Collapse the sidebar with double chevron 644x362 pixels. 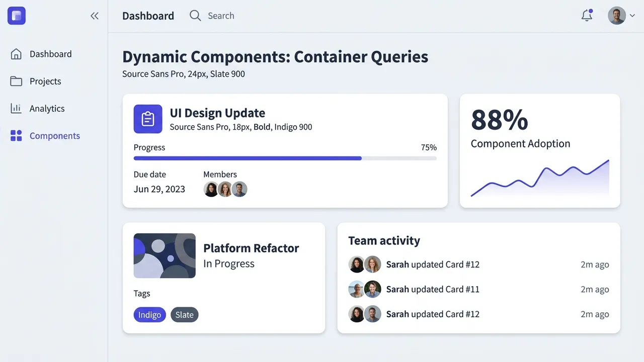[95, 16]
